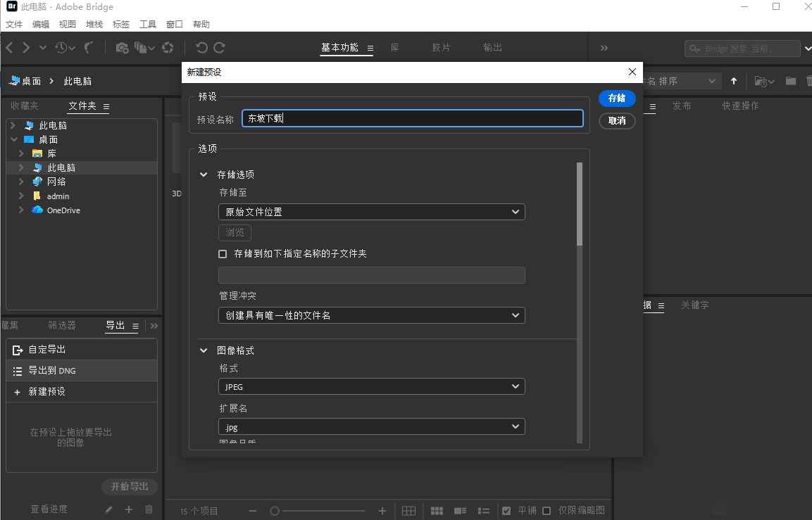Screen dimensions: 812x520
Task: Click the add preset plus icon at panel bottom
Action: [x=128, y=509]
